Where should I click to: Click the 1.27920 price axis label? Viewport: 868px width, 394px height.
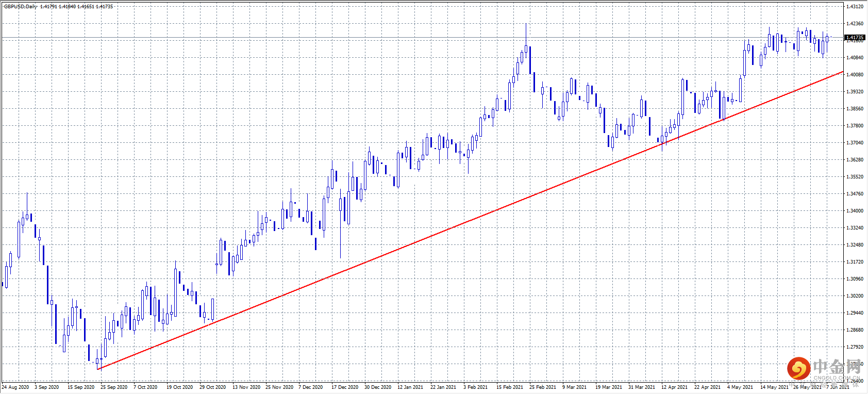point(855,347)
